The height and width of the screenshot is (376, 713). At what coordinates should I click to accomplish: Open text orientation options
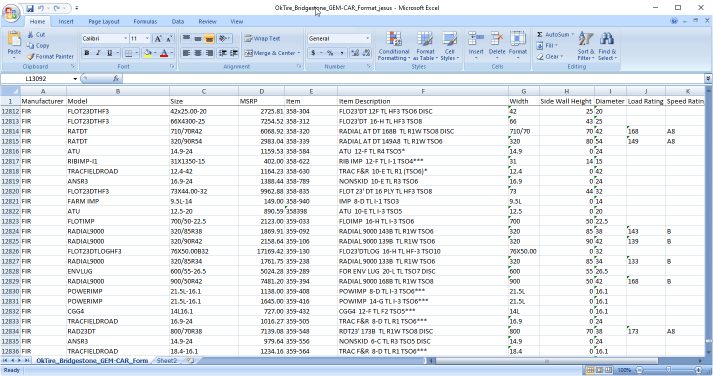223,39
